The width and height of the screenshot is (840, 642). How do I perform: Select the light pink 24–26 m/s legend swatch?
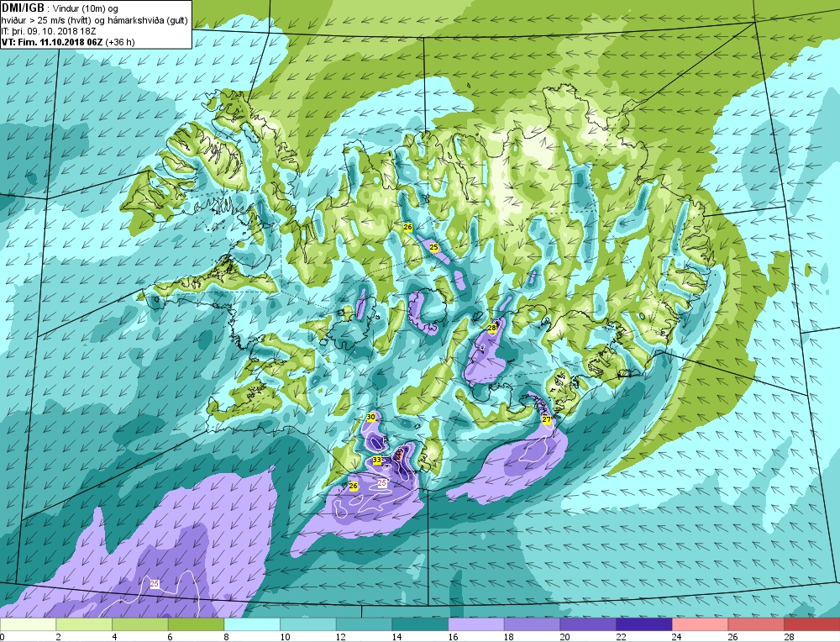tap(700, 625)
